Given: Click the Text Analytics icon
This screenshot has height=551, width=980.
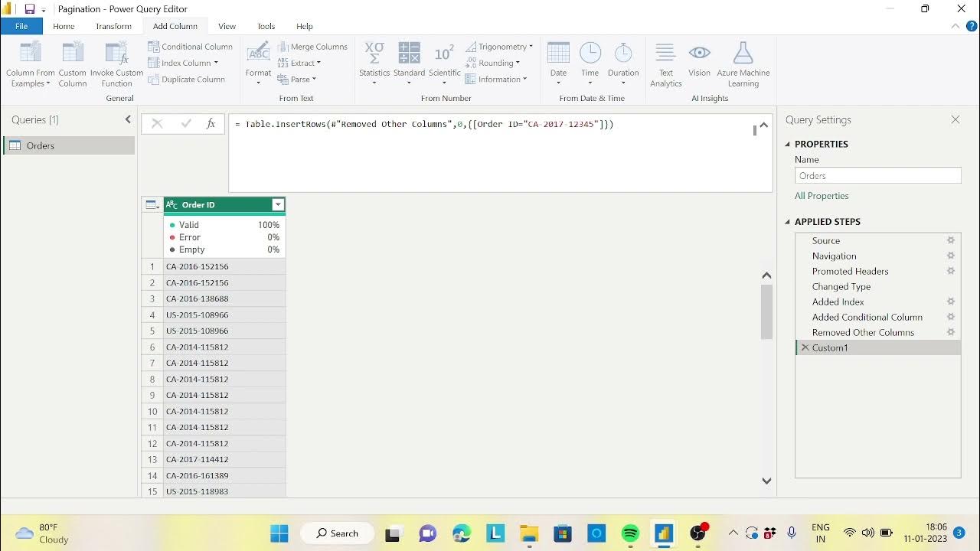Looking at the screenshot, I should coord(665,52).
